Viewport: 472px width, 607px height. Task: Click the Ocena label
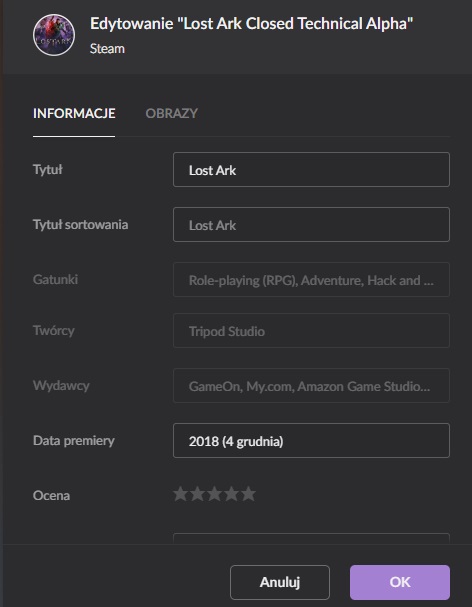point(51,496)
